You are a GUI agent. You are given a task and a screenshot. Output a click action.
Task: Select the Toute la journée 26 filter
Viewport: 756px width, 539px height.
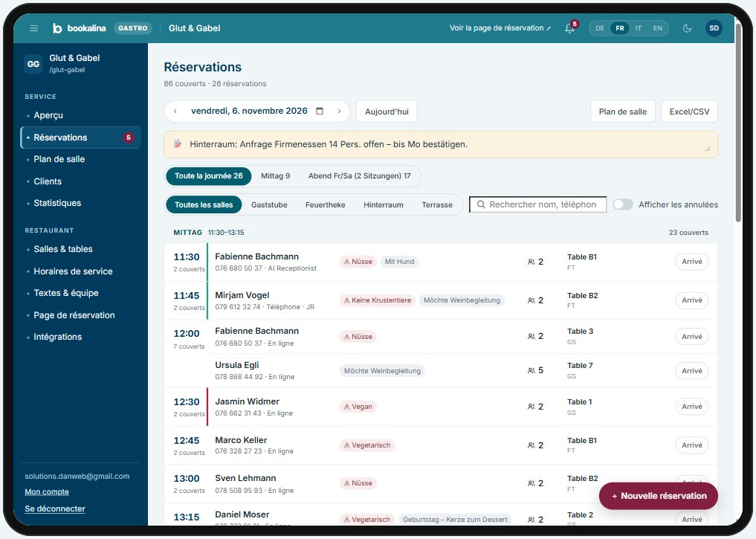(208, 176)
